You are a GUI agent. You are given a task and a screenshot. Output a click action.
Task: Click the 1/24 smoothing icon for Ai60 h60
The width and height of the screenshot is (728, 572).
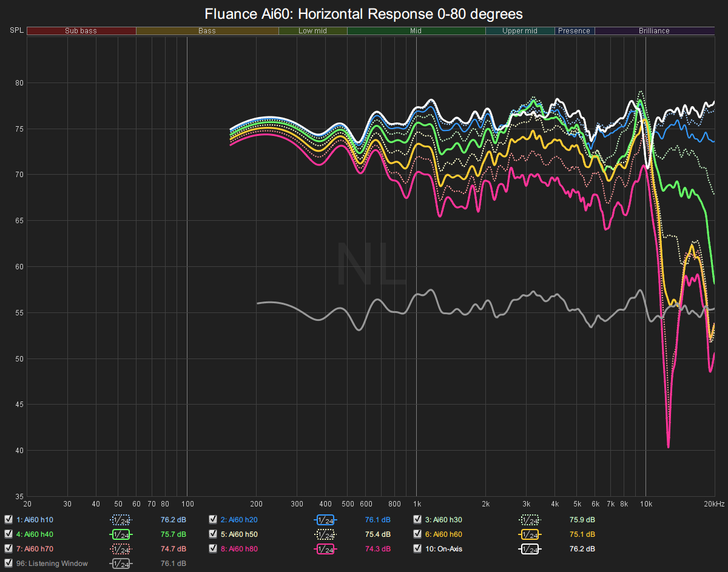pos(530,534)
